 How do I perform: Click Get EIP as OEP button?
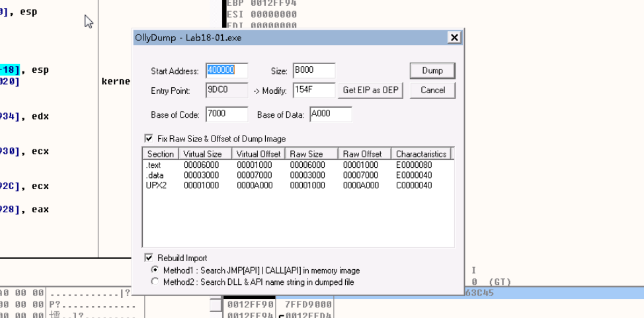370,91
